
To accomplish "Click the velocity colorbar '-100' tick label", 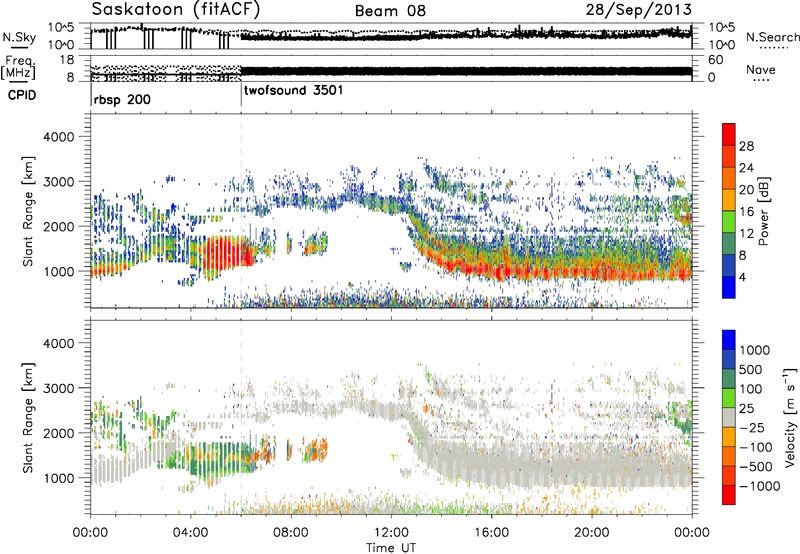I will point(756,447).
